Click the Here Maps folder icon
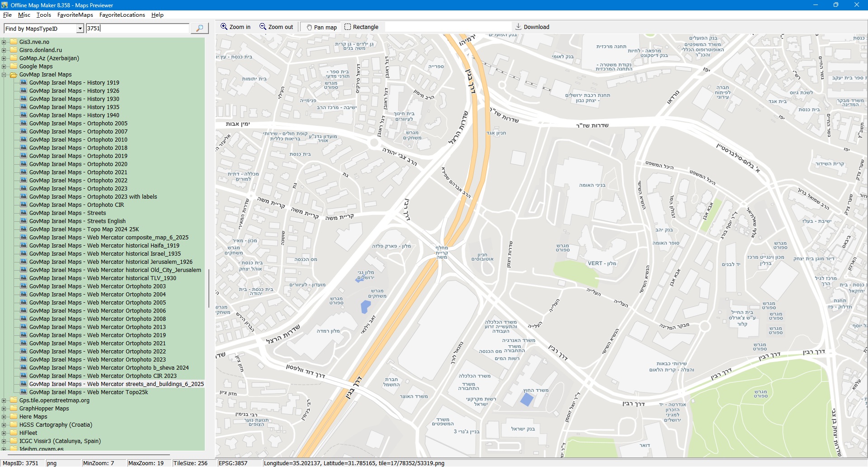868x467 pixels. (14, 417)
